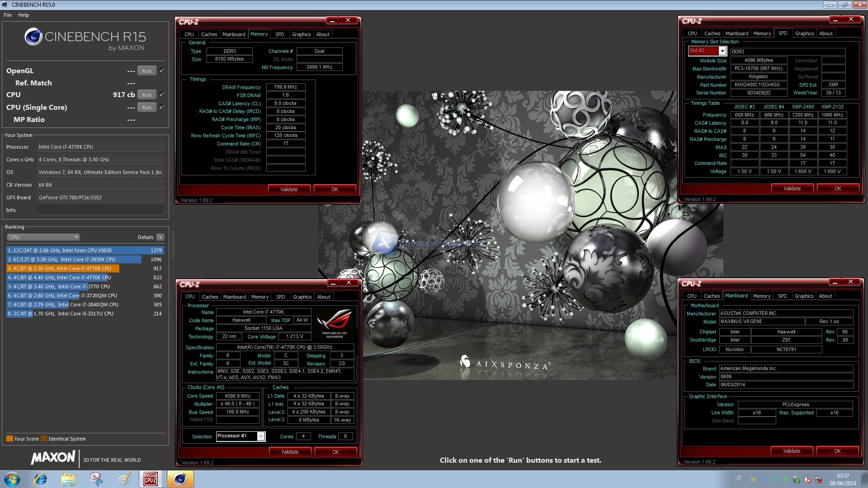Open the Memory Slot #2 dropdown

(x=722, y=51)
